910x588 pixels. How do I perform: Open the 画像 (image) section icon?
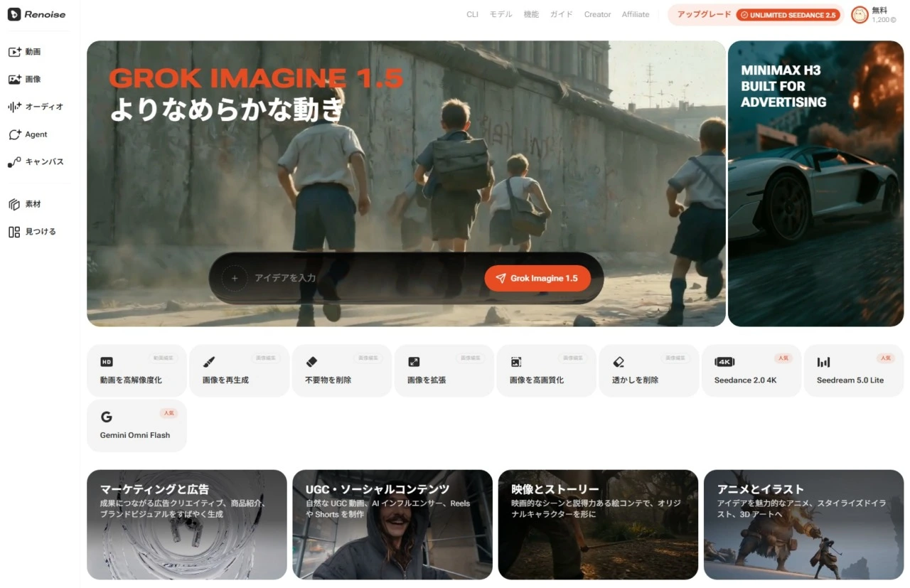[14, 79]
